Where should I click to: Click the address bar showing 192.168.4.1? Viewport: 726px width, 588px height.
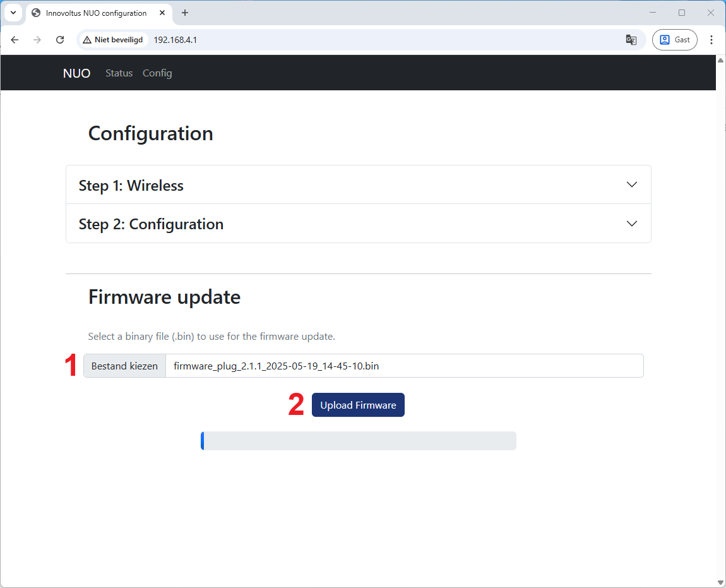pyautogui.click(x=379, y=40)
